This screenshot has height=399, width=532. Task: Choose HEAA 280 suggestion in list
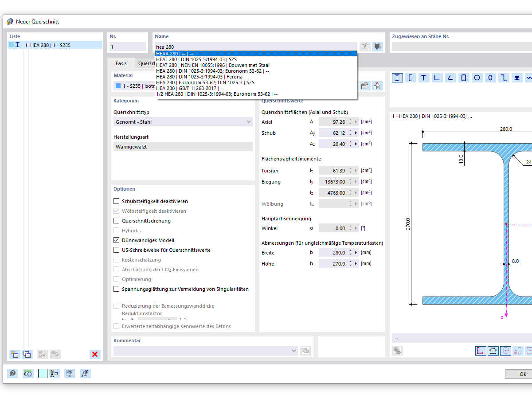(256, 54)
